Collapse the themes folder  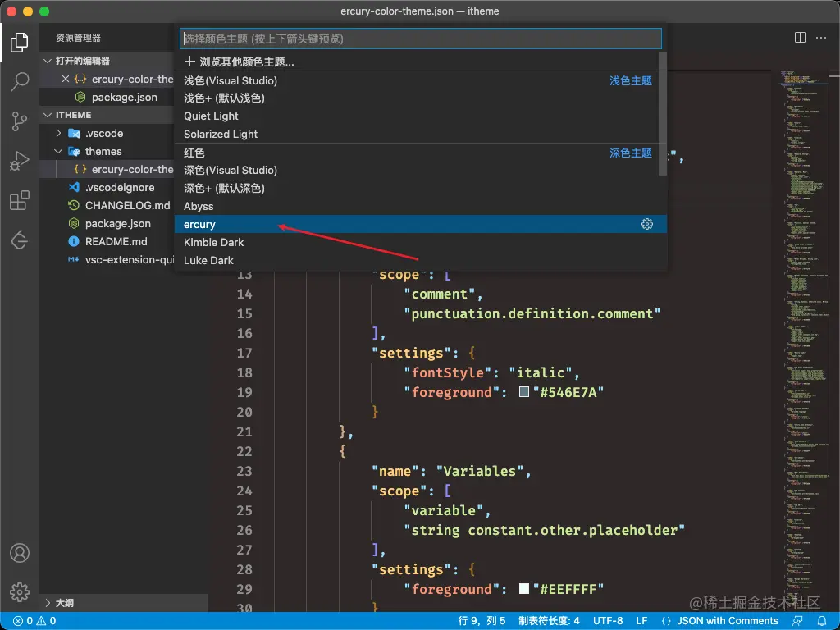click(x=58, y=151)
